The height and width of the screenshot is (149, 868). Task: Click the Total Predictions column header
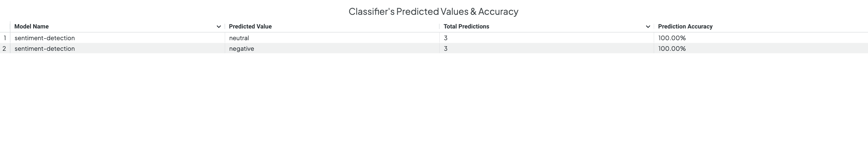point(466,26)
